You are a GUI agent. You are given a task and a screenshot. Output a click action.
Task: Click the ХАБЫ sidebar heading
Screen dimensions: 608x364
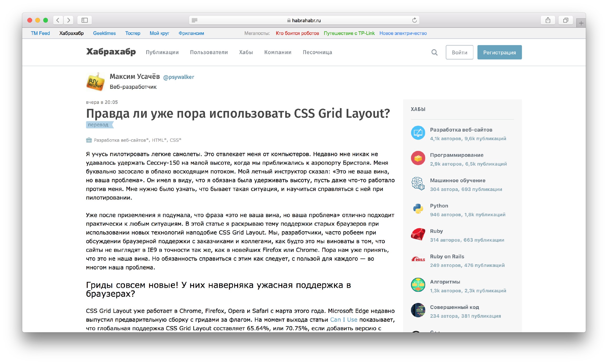(418, 109)
